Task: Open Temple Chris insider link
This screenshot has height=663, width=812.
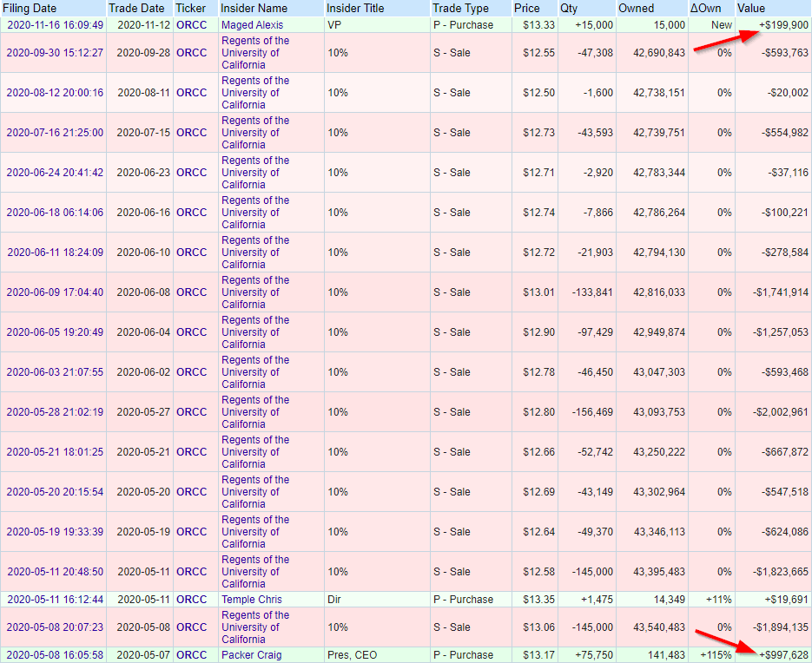Action: (251, 600)
